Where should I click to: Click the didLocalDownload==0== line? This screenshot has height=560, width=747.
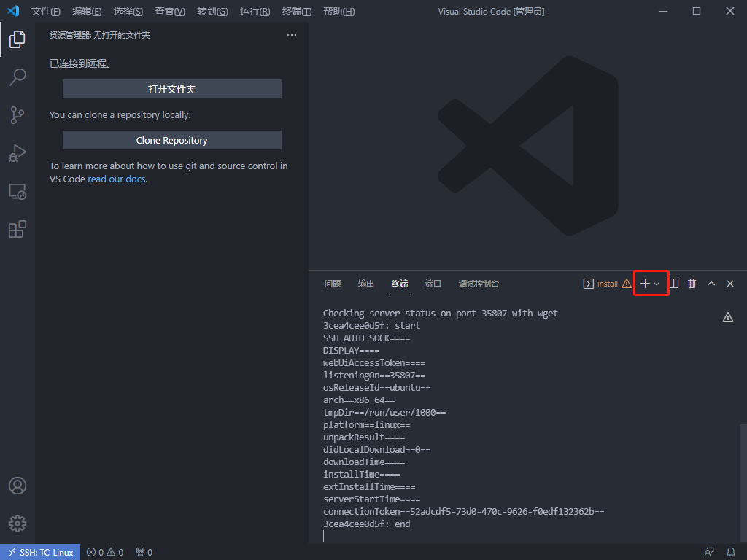376,449
